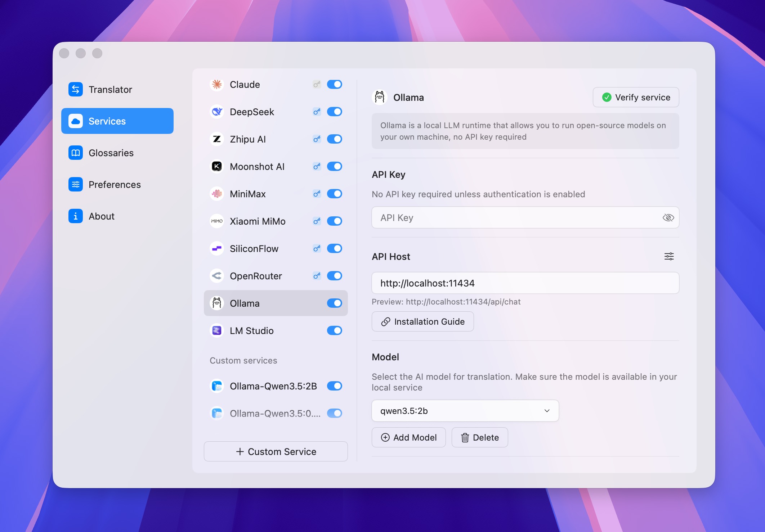Open the Preferences section
The image size is (765, 532).
tap(117, 185)
